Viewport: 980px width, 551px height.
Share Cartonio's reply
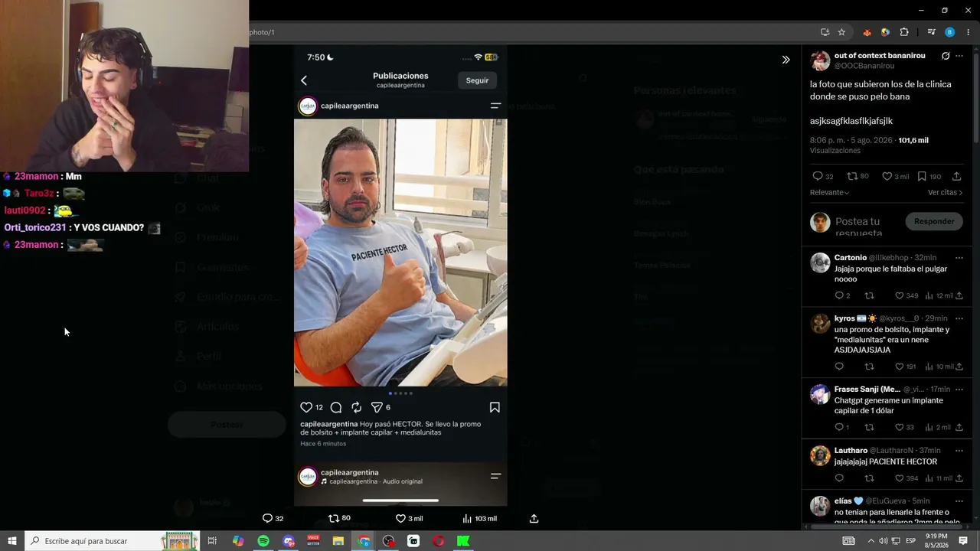(959, 295)
